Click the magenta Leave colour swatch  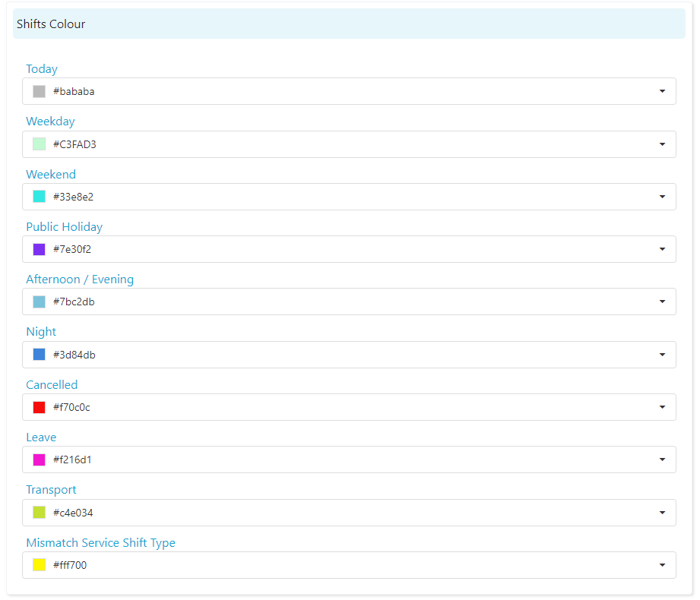tap(40, 460)
